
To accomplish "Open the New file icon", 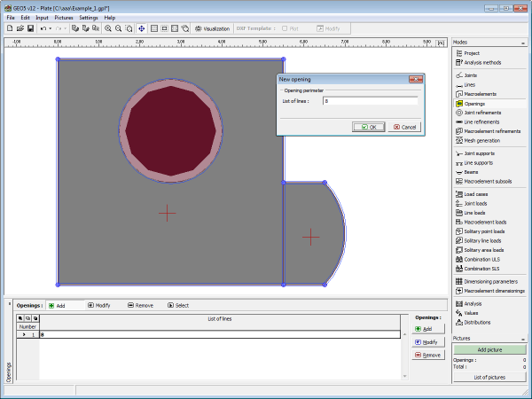I will coord(9,28).
